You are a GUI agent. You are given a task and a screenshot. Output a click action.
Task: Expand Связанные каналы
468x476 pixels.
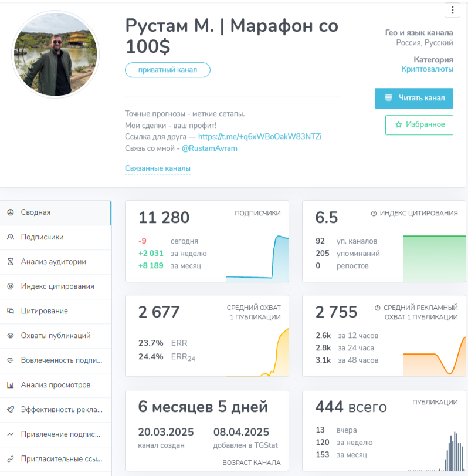158,168
